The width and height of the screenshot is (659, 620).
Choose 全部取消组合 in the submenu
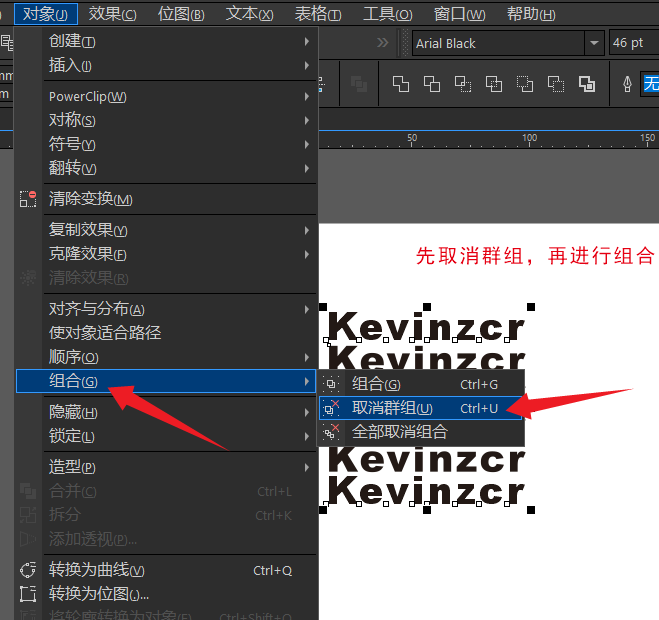pos(421,432)
